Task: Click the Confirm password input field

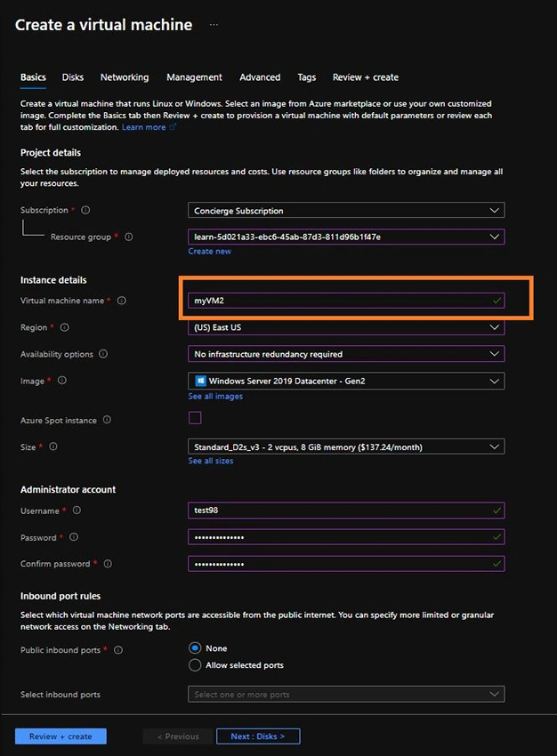Action: (346, 564)
